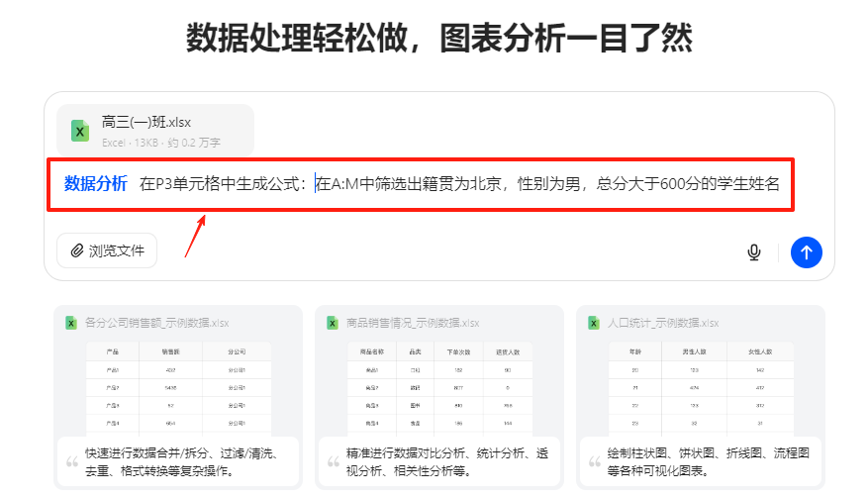The width and height of the screenshot is (868, 498).
Task: Click description 绘制柱状图、饼状图、折线图
Action: (x=709, y=462)
